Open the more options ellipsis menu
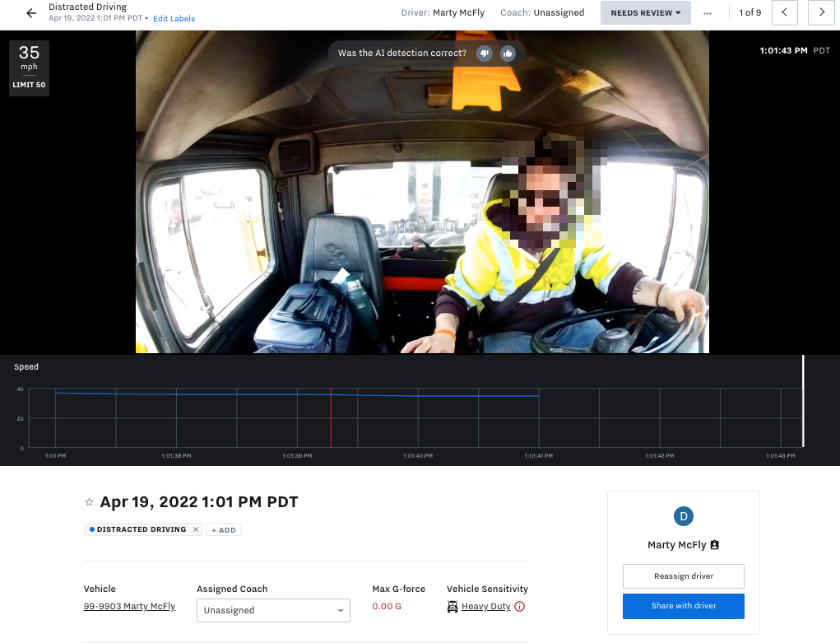The height and width of the screenshot is (643, 840). point(708,13)
